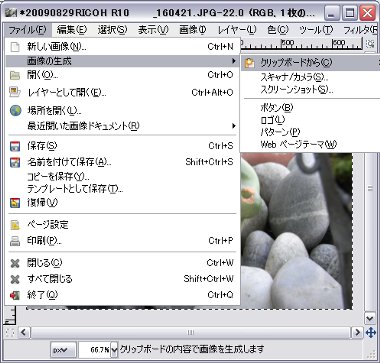Select 場所を開く(L) menu entry
The height and width of the screenshot is (363, 380).
point(122,111)
